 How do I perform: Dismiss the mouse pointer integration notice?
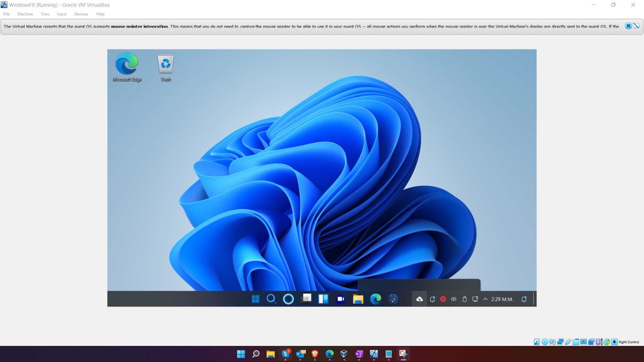(x=628, y=26)
